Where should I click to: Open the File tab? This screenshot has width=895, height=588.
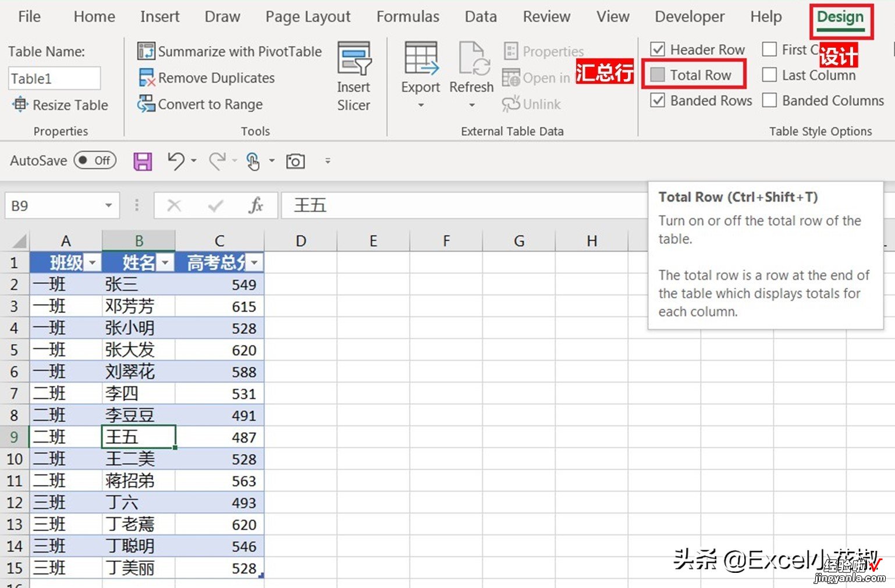click(x=29, y=16)
